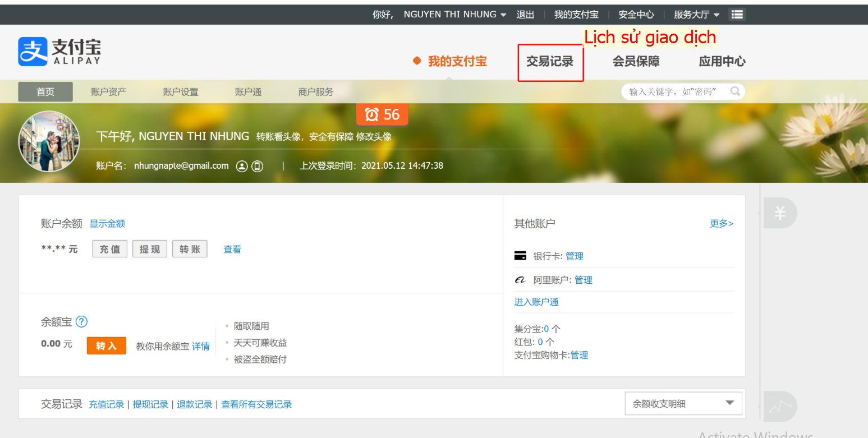Viewport: 868px width, 438px height.
Task: Click the profile avatar photo
Action: (49, 141)
